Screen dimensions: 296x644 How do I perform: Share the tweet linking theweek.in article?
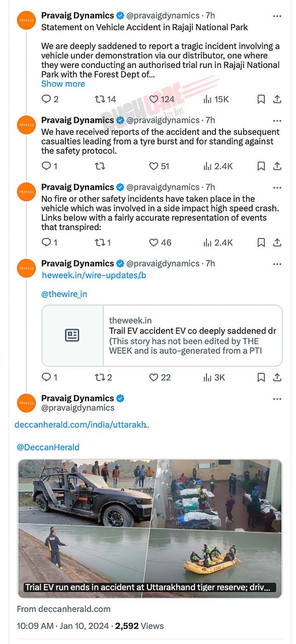point(277,377)
